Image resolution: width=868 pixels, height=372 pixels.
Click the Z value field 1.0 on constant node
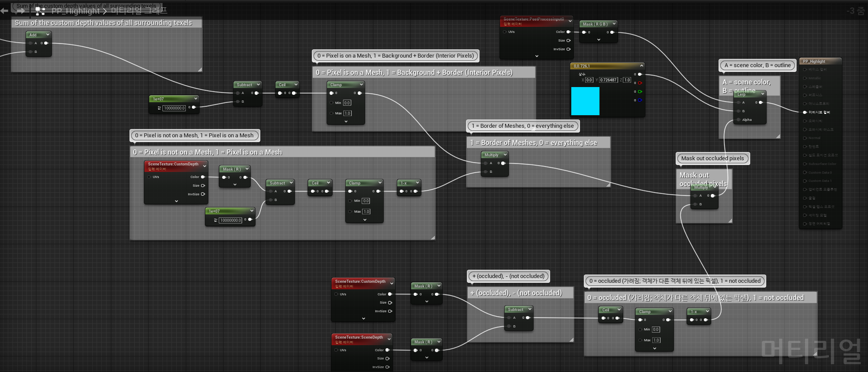[627, 80]
